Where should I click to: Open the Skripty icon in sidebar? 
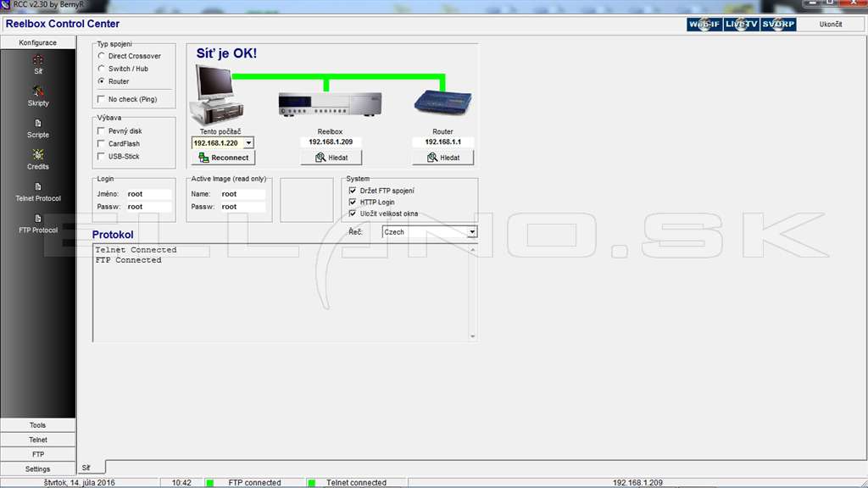pos(37,91)
